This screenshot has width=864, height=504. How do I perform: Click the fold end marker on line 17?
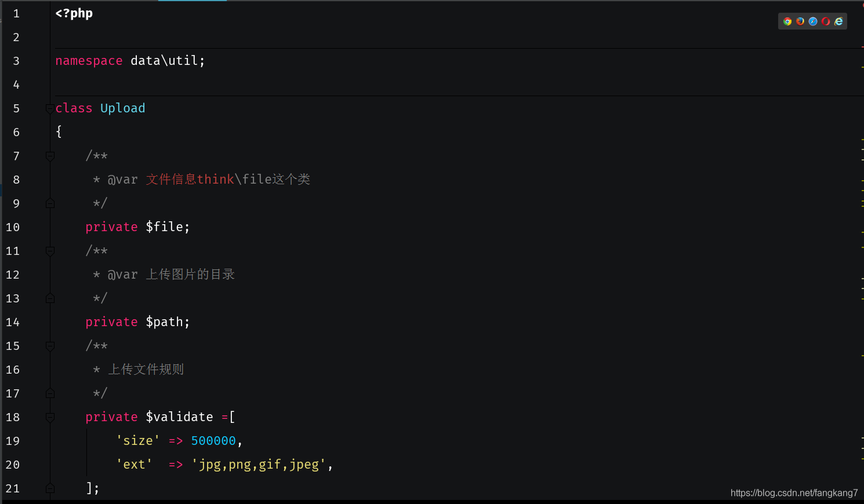coord(50,393)
